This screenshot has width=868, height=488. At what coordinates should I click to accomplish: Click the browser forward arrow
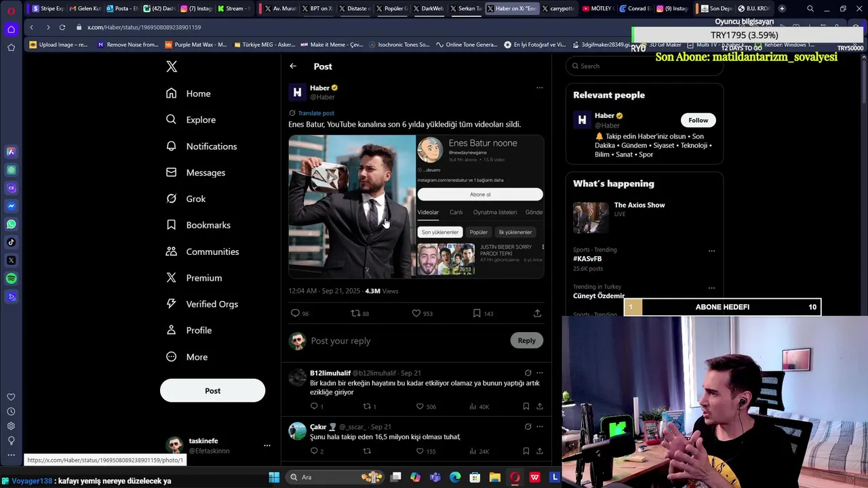[x=47, y=27]
